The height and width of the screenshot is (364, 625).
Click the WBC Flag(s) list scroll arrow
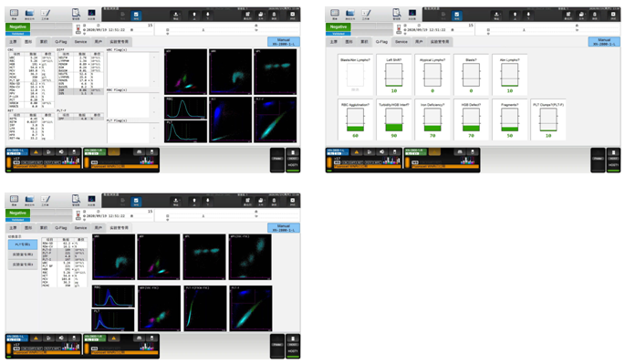pos(154,57)
